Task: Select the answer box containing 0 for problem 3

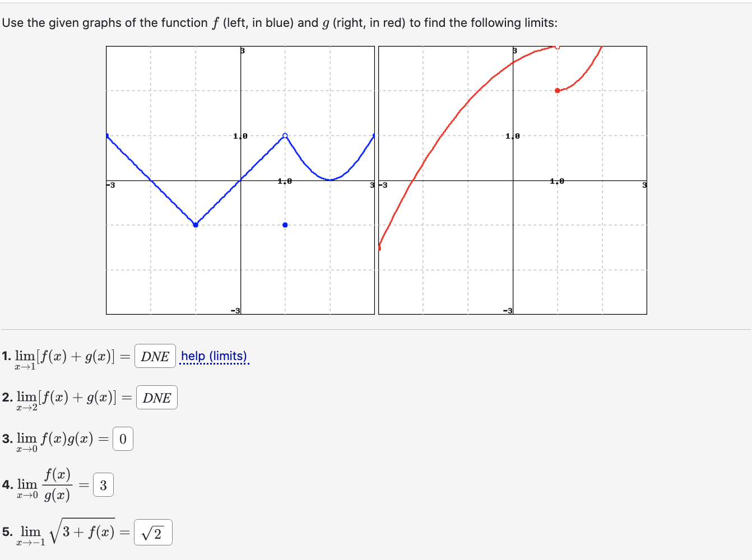Action: 123,438
